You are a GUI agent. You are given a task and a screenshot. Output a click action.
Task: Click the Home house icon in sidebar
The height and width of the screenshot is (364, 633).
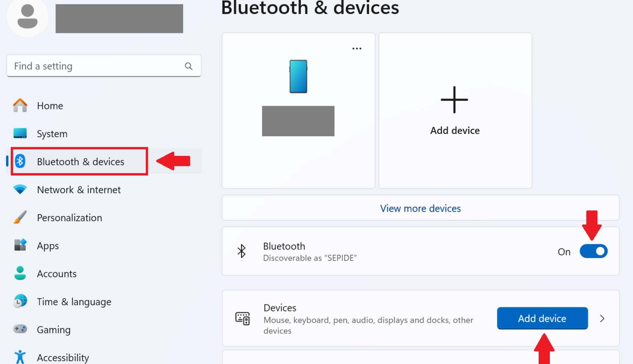(x=20, y=105)
